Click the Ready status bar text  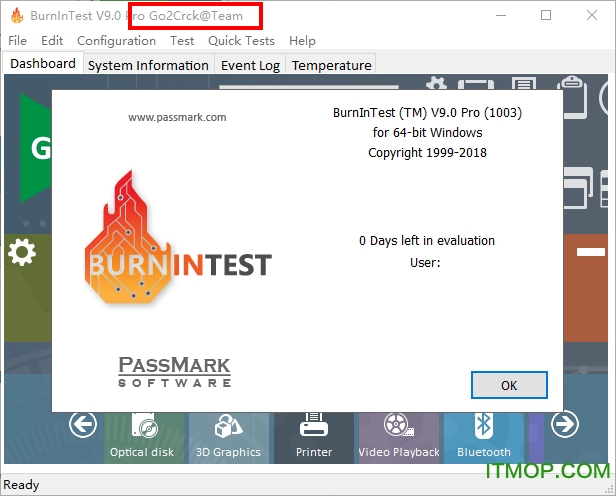point(21,485)
